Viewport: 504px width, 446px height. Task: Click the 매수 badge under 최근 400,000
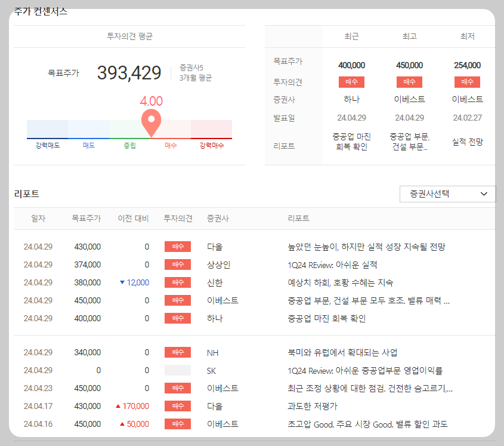coord(352,82)
